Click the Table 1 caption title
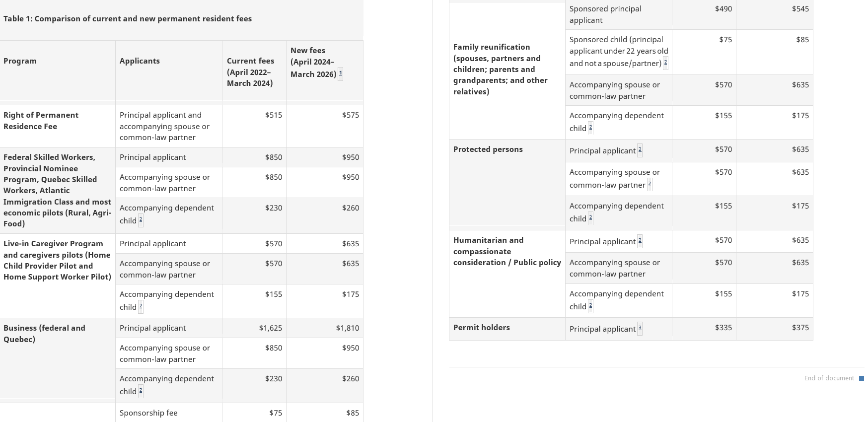 [x=128, y=19]
